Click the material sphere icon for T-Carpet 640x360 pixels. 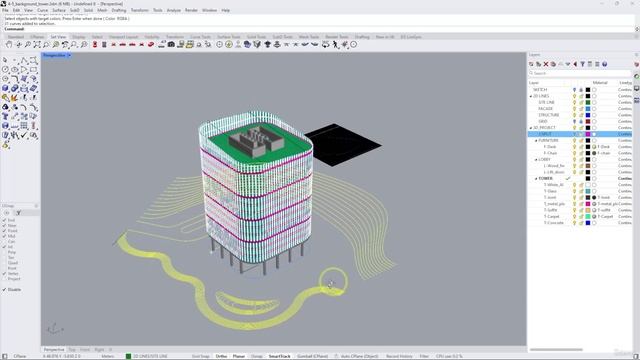(594, 216)
